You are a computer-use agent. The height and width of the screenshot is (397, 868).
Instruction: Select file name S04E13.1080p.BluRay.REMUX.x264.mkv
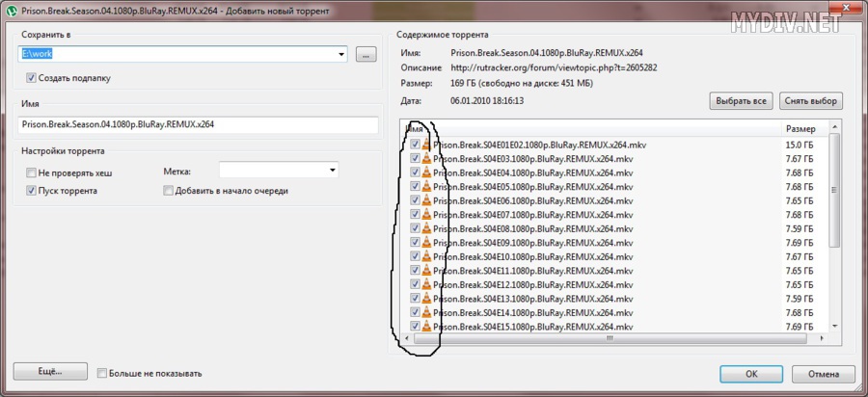click(533, 299)
